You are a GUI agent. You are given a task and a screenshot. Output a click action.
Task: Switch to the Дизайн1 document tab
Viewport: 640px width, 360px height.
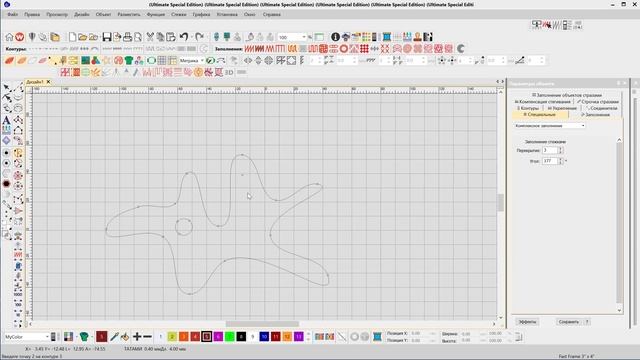tap(35, 82)
